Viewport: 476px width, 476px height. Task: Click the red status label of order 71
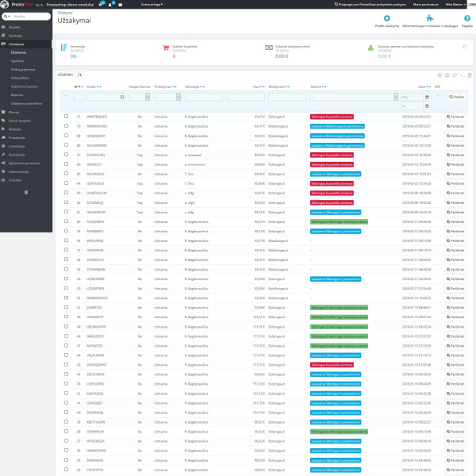pyautogui.click(x=331, y=117)
